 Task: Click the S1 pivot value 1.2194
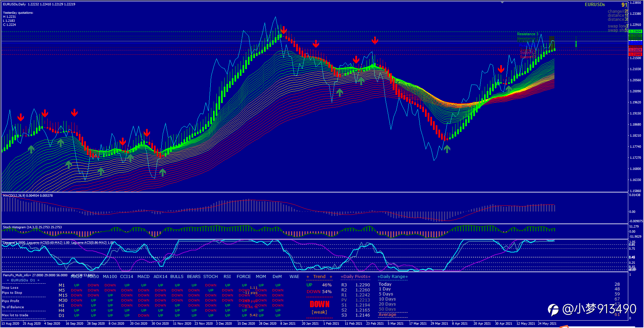point(363,305)
